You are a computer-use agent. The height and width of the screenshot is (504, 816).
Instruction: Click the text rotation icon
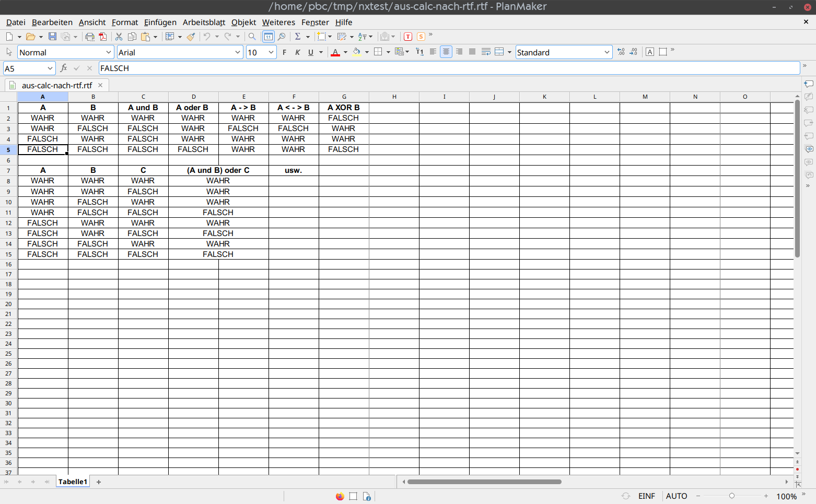pyautogui.click(x=419, y=52)
